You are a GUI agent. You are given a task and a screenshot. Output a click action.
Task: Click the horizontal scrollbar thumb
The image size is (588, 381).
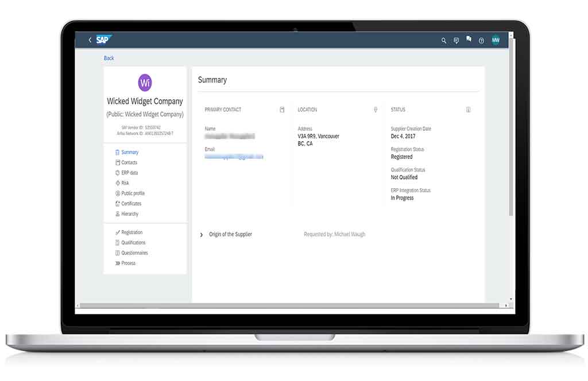tap(289, 305)
